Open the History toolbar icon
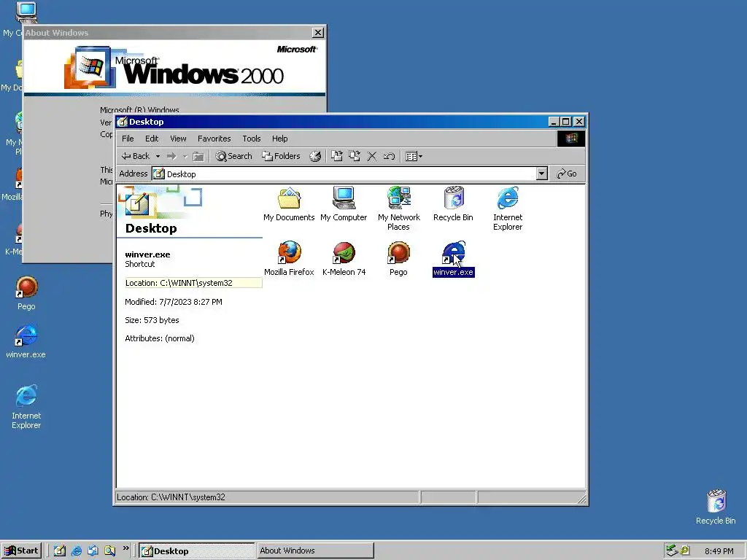 coord(315,156)
